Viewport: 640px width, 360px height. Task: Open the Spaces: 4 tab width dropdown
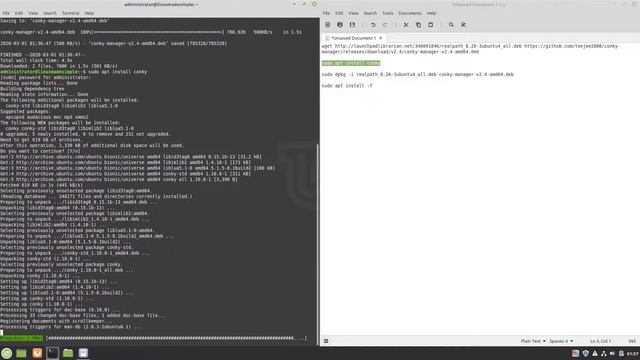pyautogui.click(x=561, y=341)
